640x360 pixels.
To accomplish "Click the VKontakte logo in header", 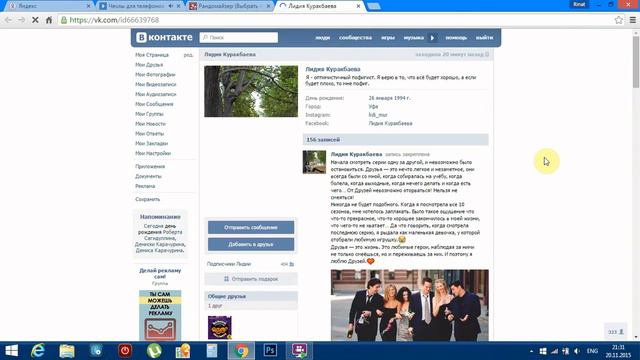I will coord(164,37).
